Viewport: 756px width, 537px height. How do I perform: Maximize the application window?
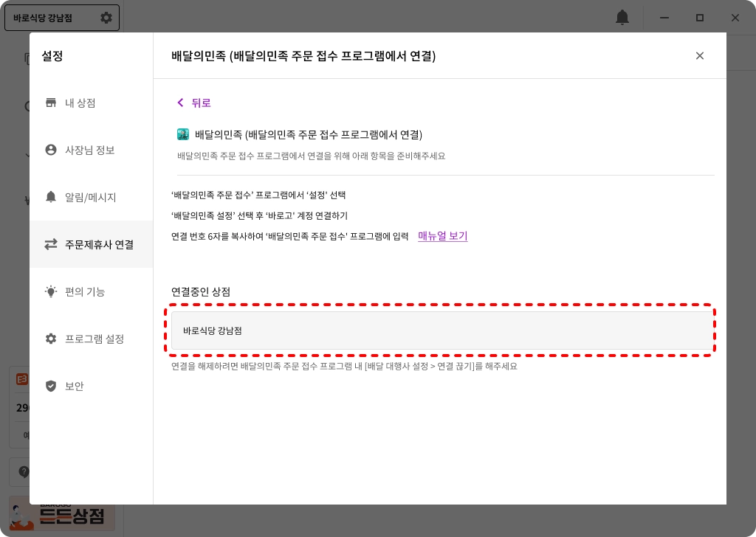click(x=700, y=18)
